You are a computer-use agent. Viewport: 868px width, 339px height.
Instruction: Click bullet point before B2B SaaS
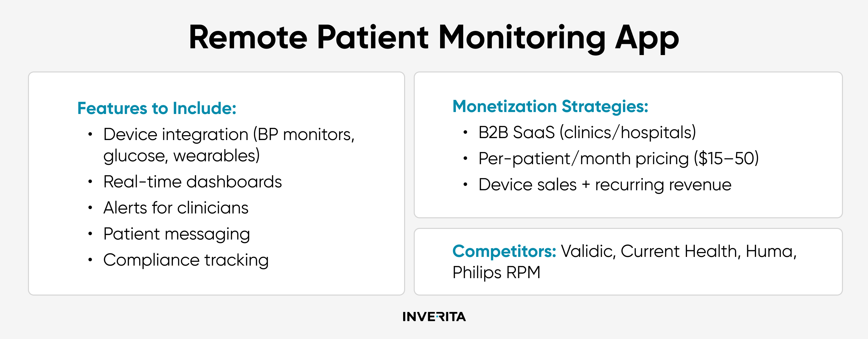click(465, 132)
